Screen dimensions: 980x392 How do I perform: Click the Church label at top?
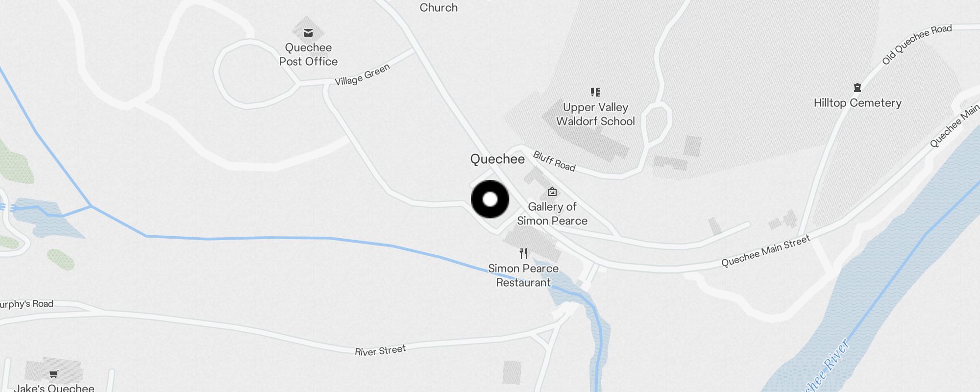coord(439,7)
